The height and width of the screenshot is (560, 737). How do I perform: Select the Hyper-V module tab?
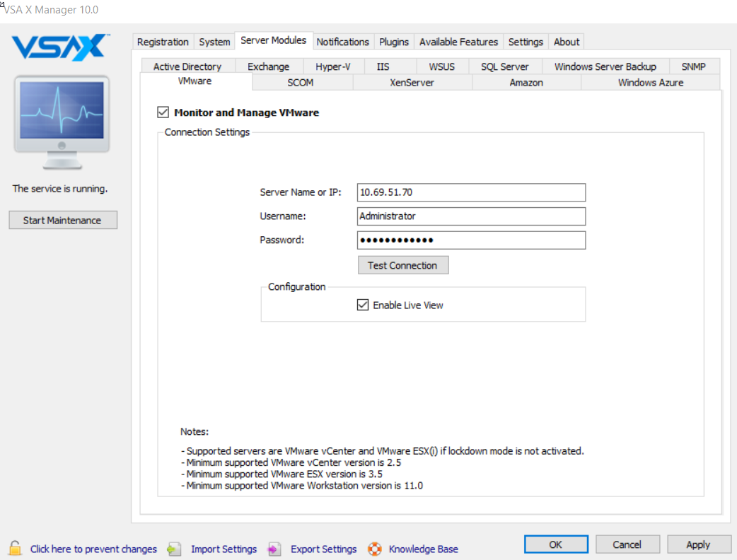pos(332,66)
